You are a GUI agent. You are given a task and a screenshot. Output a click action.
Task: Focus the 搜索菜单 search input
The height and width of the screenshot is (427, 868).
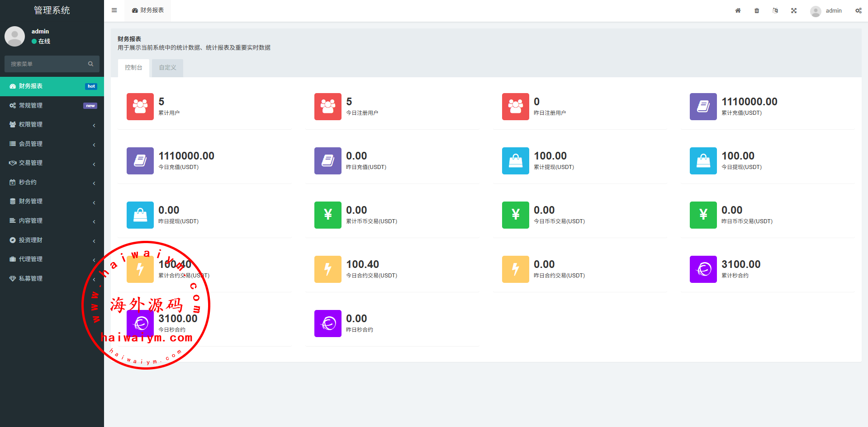tap(45, 64)
